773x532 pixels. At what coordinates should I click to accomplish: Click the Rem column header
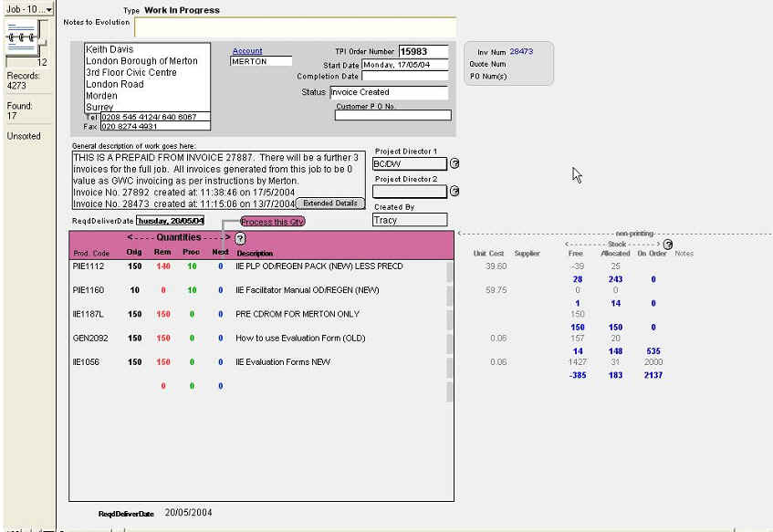[x=162, y=252]
